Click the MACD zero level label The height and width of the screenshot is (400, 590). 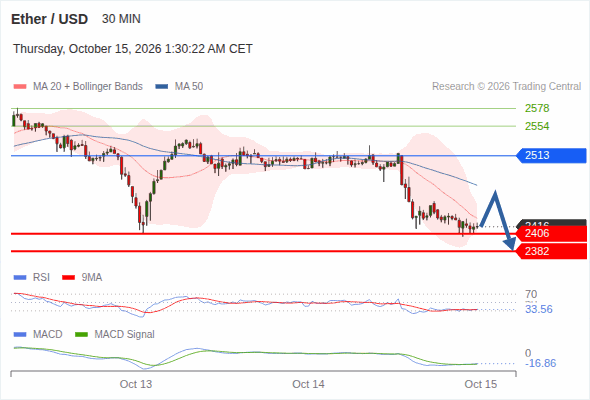pyautogui.click(x=528, y=353)
